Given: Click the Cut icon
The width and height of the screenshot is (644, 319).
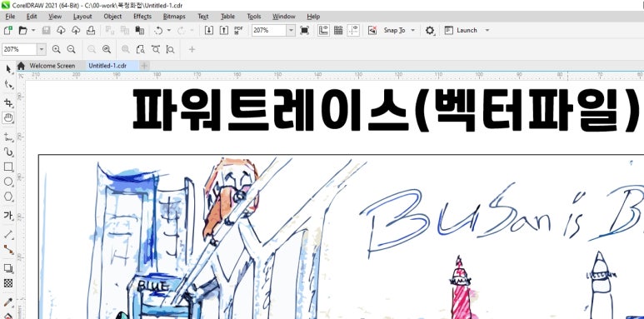Looking at the screenshot, I should click(110, 30).
